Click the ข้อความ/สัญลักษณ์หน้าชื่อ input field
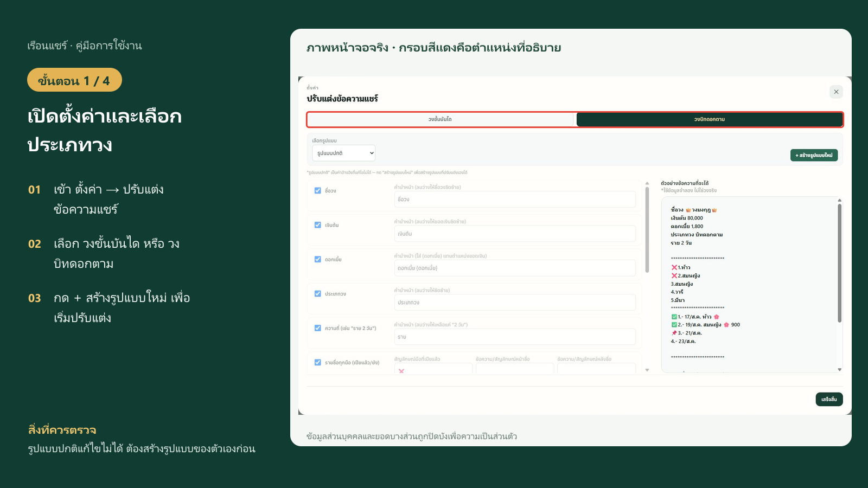Image resolution: width=868 pixels, height=488 pixels. [515, 369]
